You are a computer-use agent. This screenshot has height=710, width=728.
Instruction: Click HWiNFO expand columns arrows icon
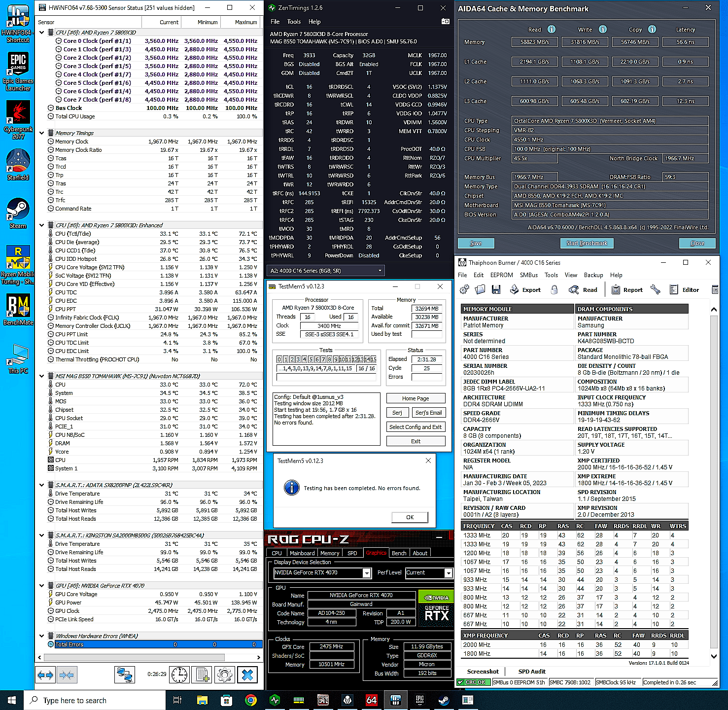(45, 675)
